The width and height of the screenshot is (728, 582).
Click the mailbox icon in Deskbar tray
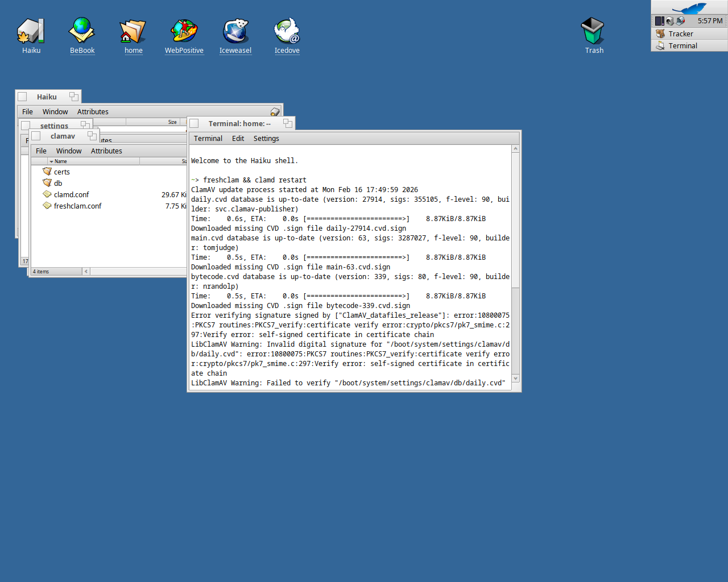(x=680, y=21)
